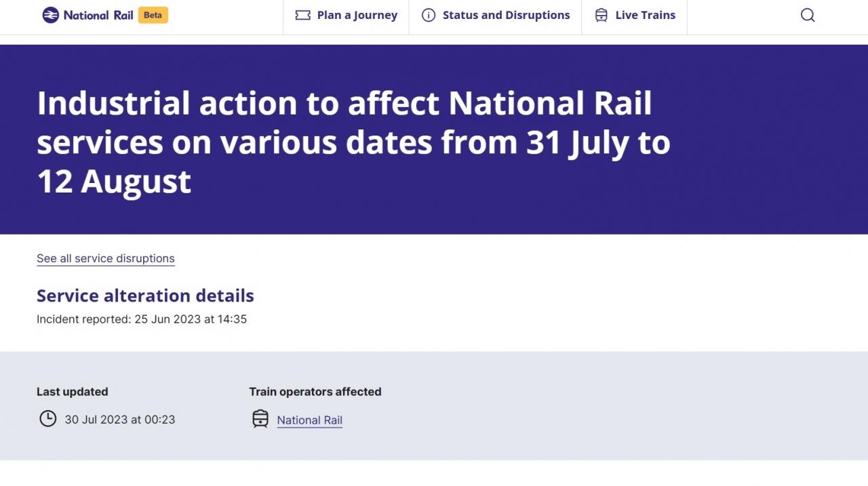Click the train icon beside Live Trains
Viewport: 868px width, 486px height.
point(601,15)
